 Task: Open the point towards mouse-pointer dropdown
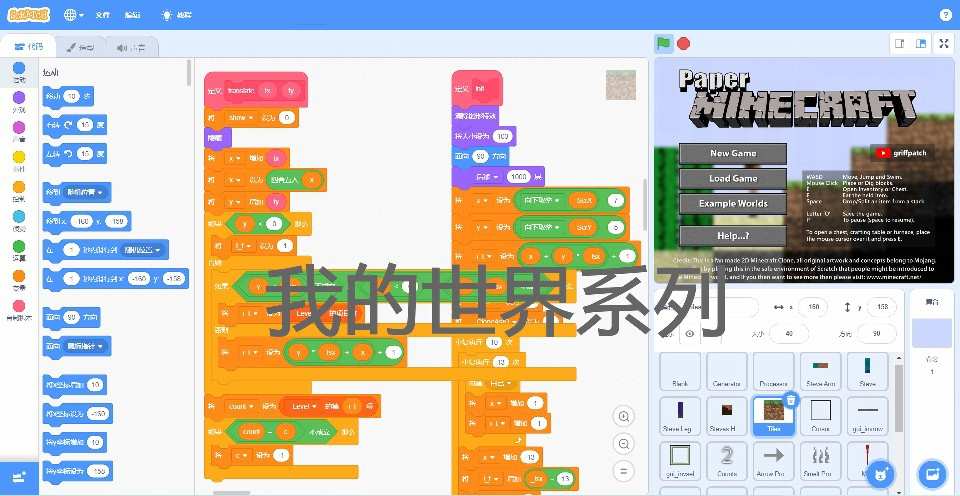click(x=84, y=347)
